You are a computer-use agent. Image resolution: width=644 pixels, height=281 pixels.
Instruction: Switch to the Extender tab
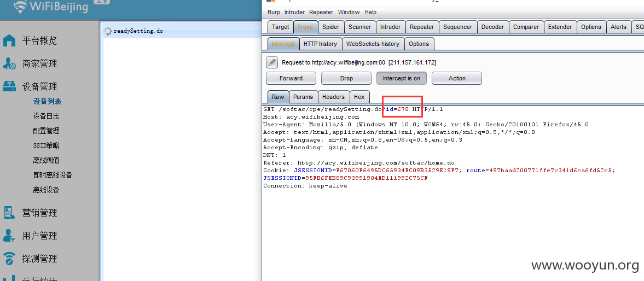pyautogui.click(x=560, y=27)
